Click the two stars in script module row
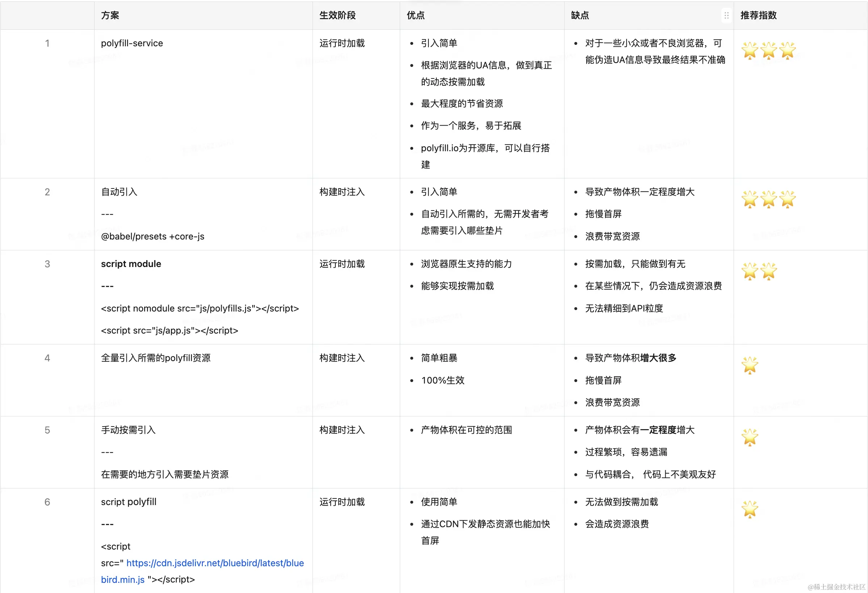868x593 pixels. (x=759, y=271)
